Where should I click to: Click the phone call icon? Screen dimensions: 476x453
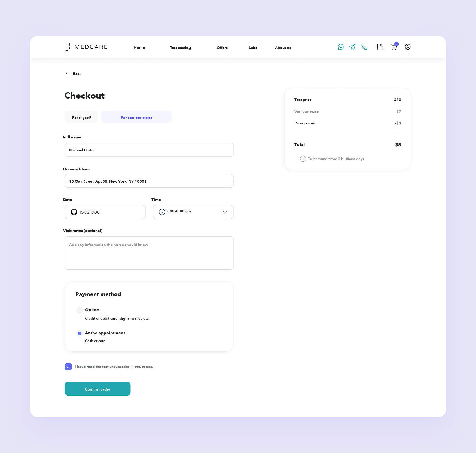(364, 47)
